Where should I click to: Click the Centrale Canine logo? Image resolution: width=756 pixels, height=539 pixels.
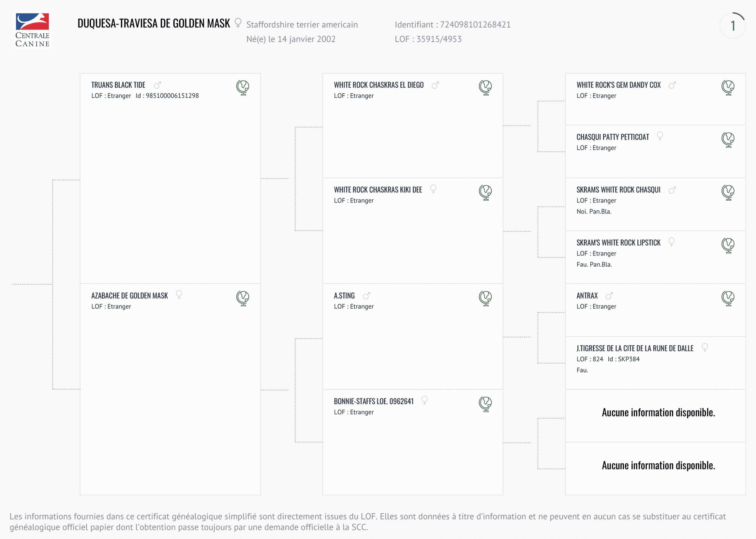(x=32, y=30)
